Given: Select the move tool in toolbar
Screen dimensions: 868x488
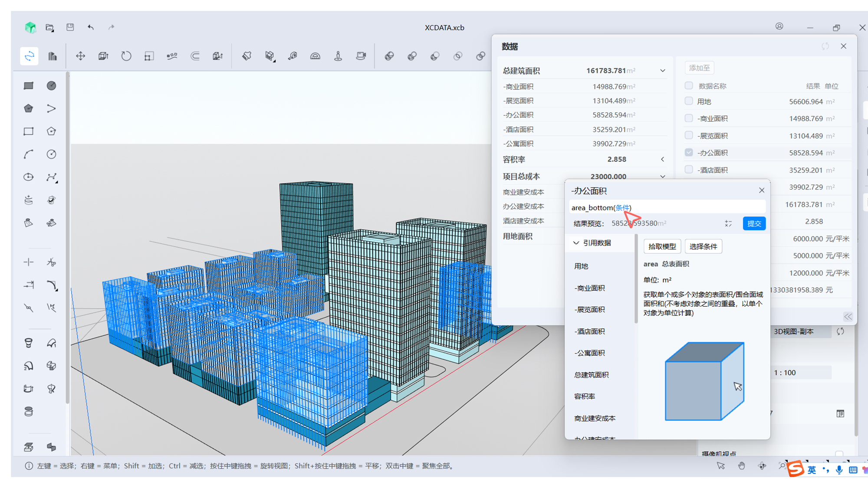Looking at the screenshot, I should (x=80, y=56).
